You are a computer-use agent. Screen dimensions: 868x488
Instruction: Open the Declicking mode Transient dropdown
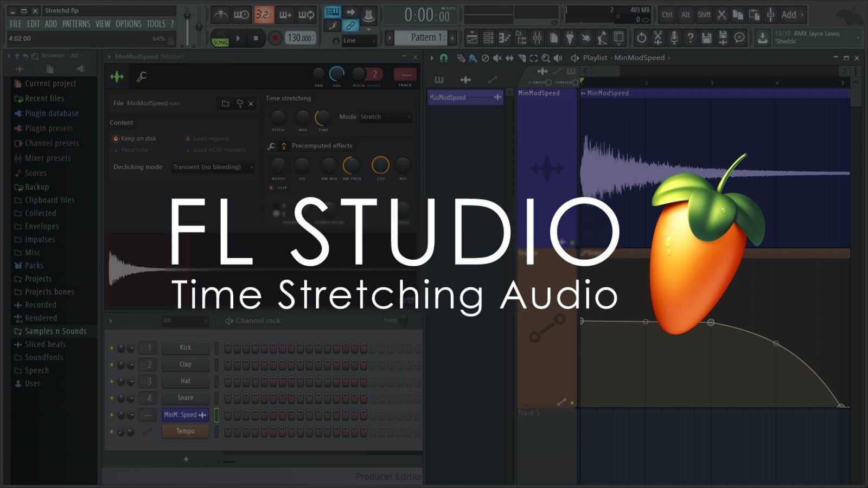pyautogui.click(x=213, y=167)
